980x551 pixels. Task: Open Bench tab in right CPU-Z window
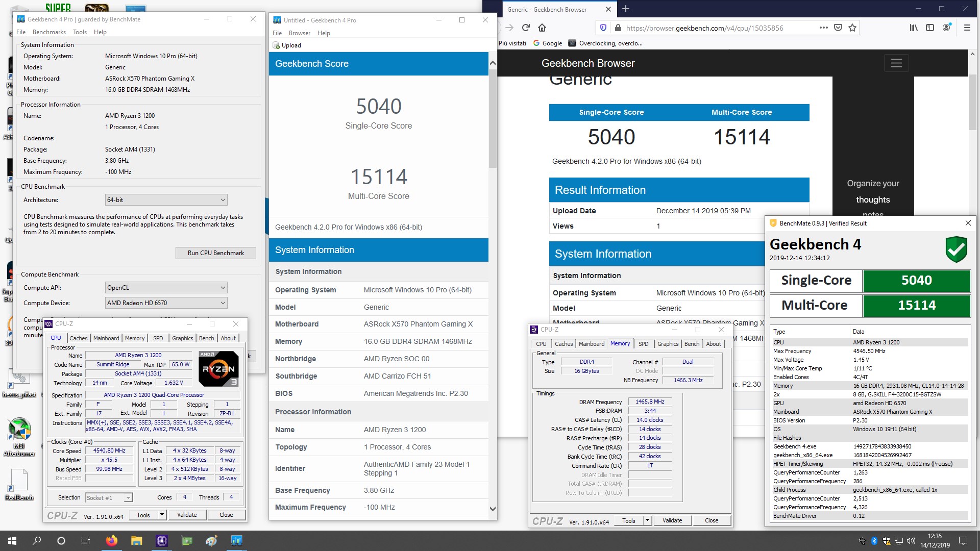tap(692, 344)
